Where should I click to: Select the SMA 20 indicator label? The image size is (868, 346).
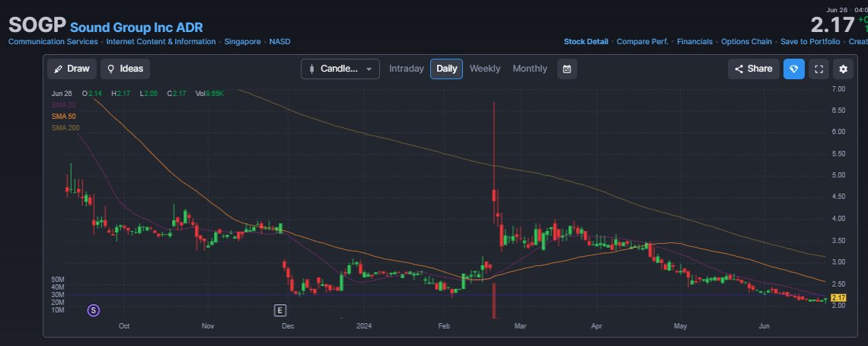[x=64, y=105]
